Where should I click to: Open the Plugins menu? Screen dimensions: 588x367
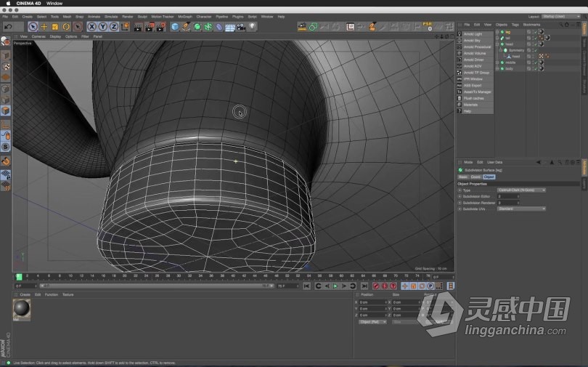238,17
